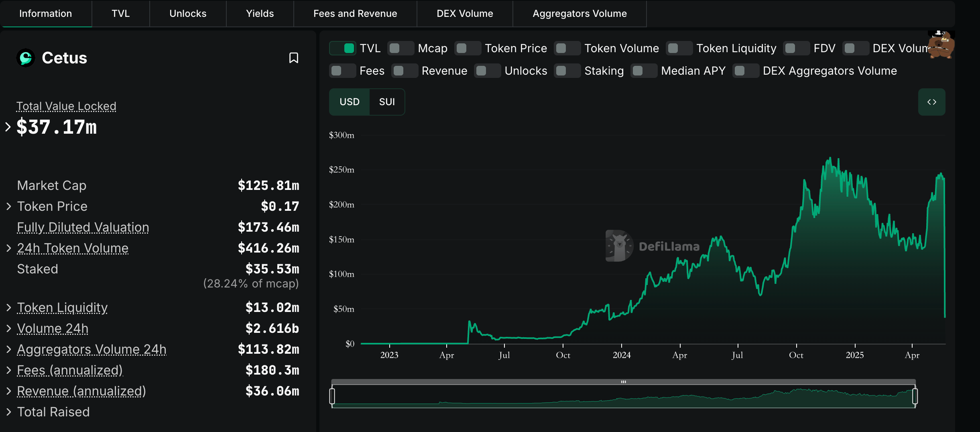Click the range slider top grip bar

[623, 382]
